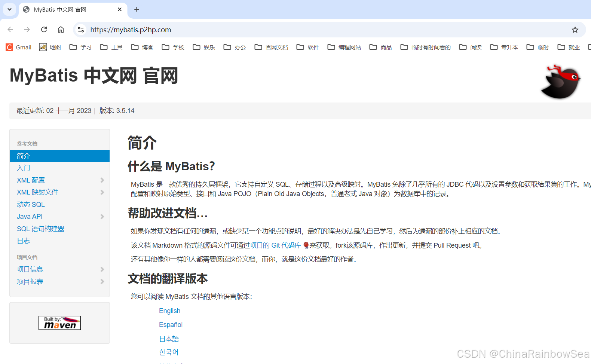
Task: Click the 文档的翻译版本 heading
Action: point(168,279)
